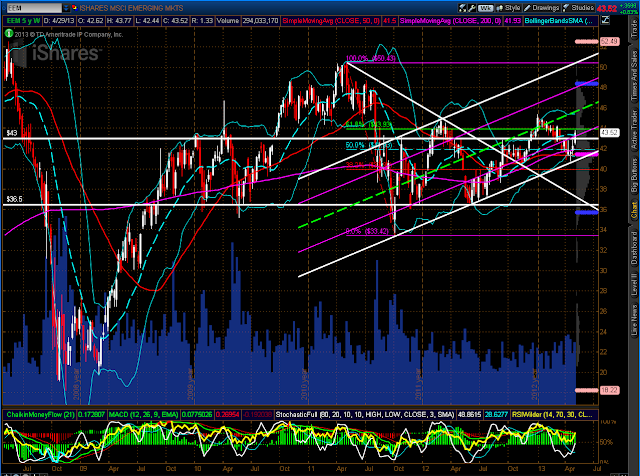Switch to the Trade side tab
The height and width of the screenshot is (476, 640).
point(634,29)
